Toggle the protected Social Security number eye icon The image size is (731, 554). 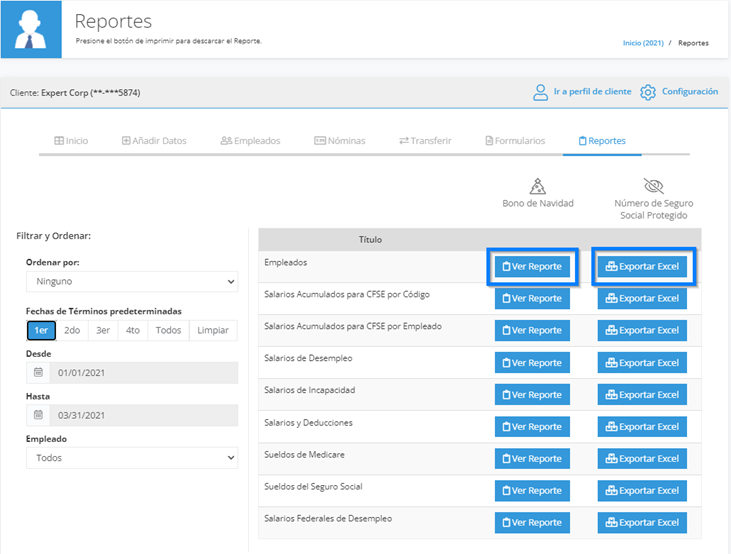(x=654, y=186)
